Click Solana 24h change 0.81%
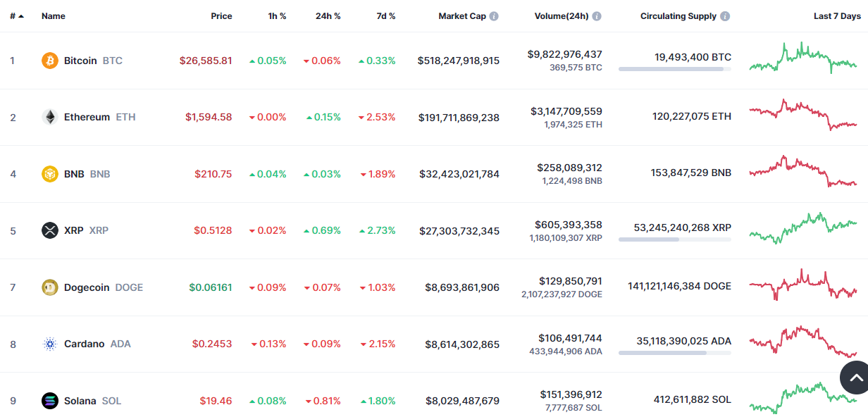Screen dimensions: 868x417 tap(323, 401)
